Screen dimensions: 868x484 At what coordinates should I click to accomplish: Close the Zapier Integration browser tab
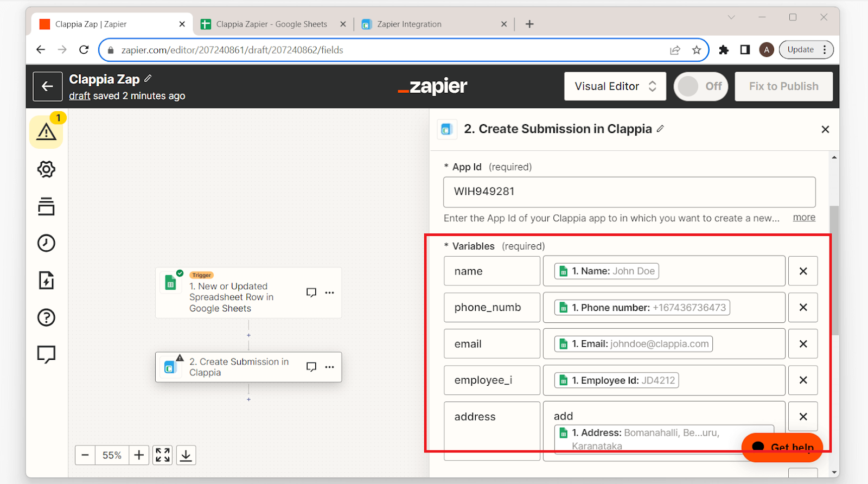click(x=504, y=24)
